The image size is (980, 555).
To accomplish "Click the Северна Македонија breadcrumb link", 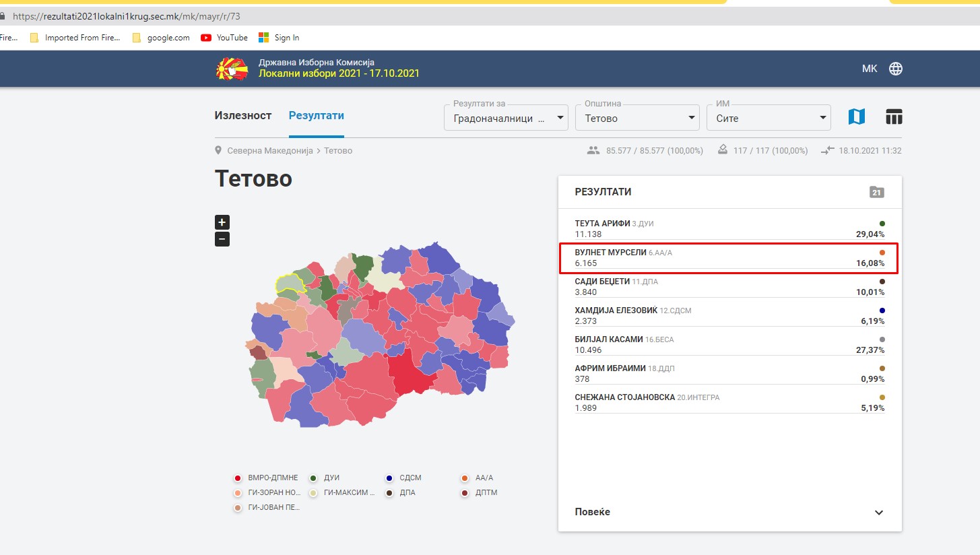I will (x=269, y=151).
